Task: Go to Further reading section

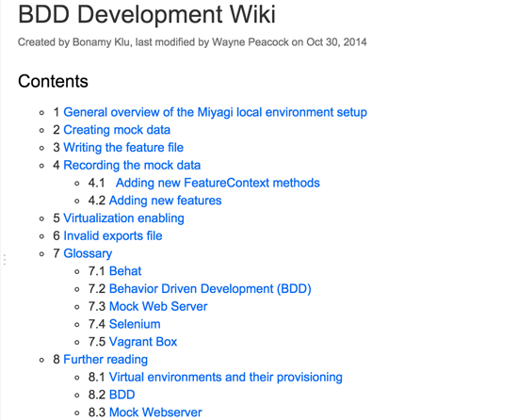Action: coord(105,360)
